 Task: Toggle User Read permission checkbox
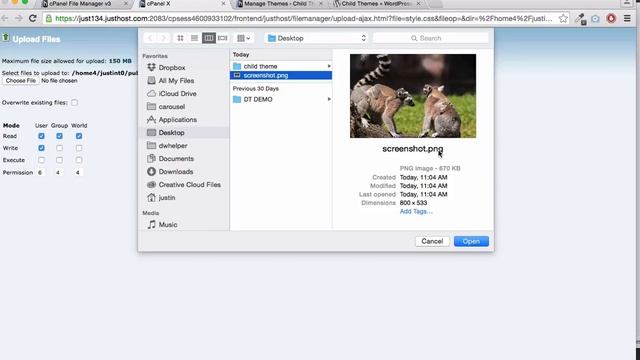coord(41,136)
